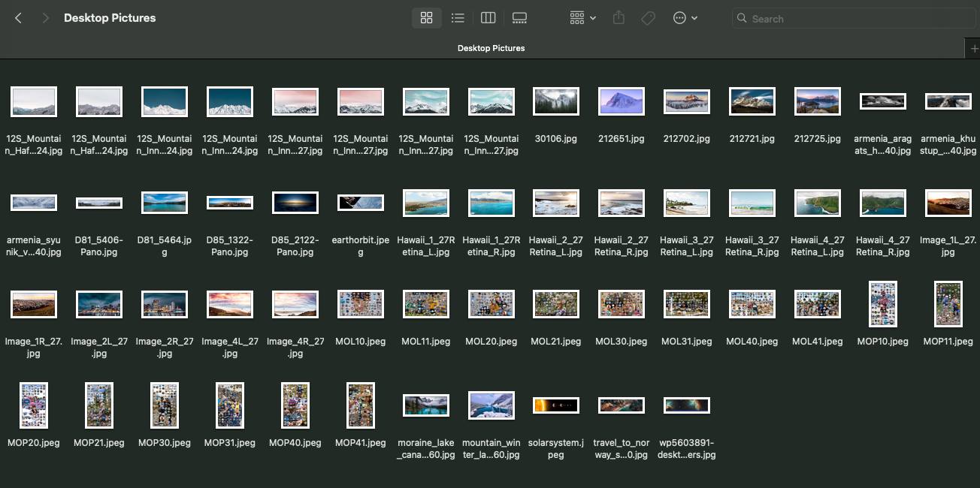This screenshot has height=488, width=980.
Task: Open the Share menu
Action: point(619,17)
